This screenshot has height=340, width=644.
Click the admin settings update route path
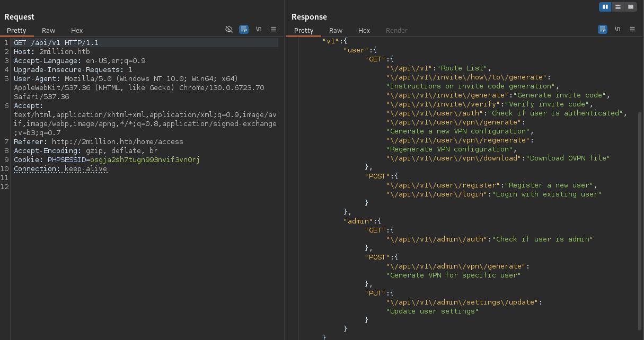click(x=462, y=302)
